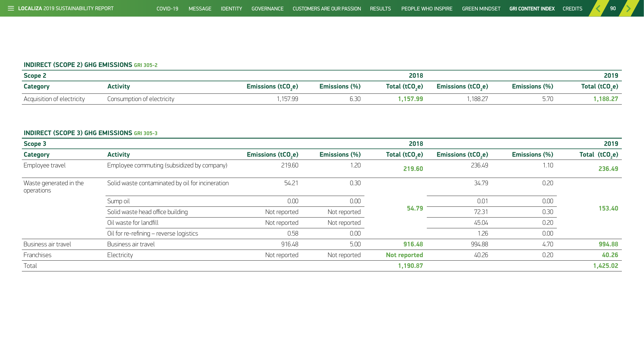Image resolution: width=644 pixels, height=364 pixels.
Task: Select the Scope 2 2019 total 1,188.27
Action: click(x=606, y=99)
